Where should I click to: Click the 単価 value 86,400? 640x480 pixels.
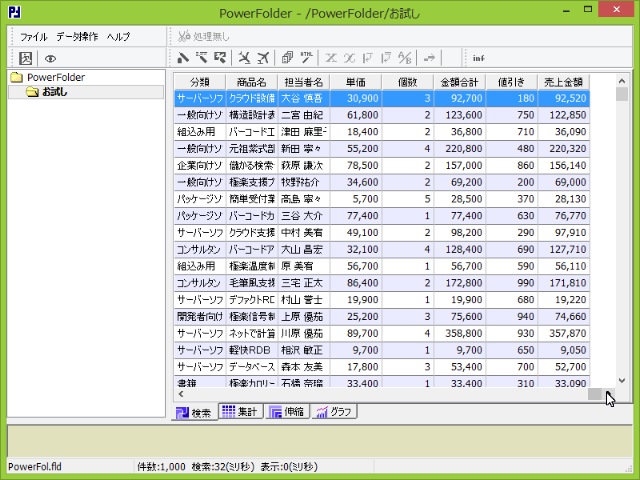pyautogui.click(x=356, y=283)
